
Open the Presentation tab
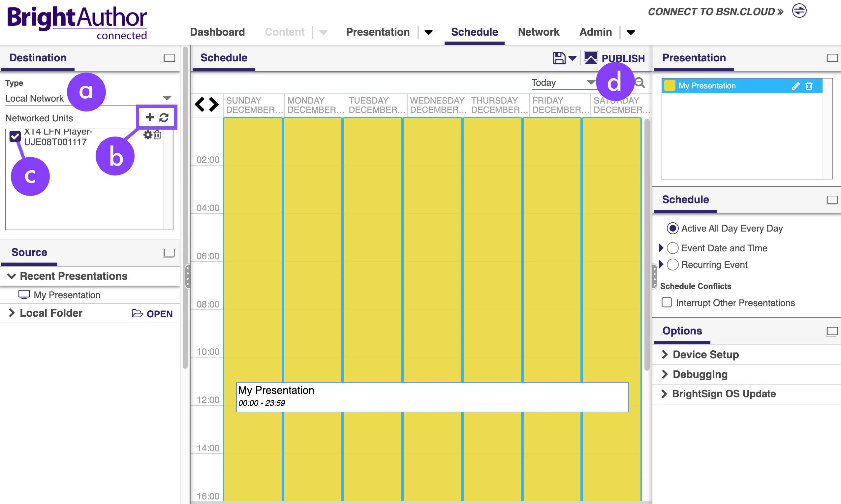pyautogui.click(x=378, y=32)
